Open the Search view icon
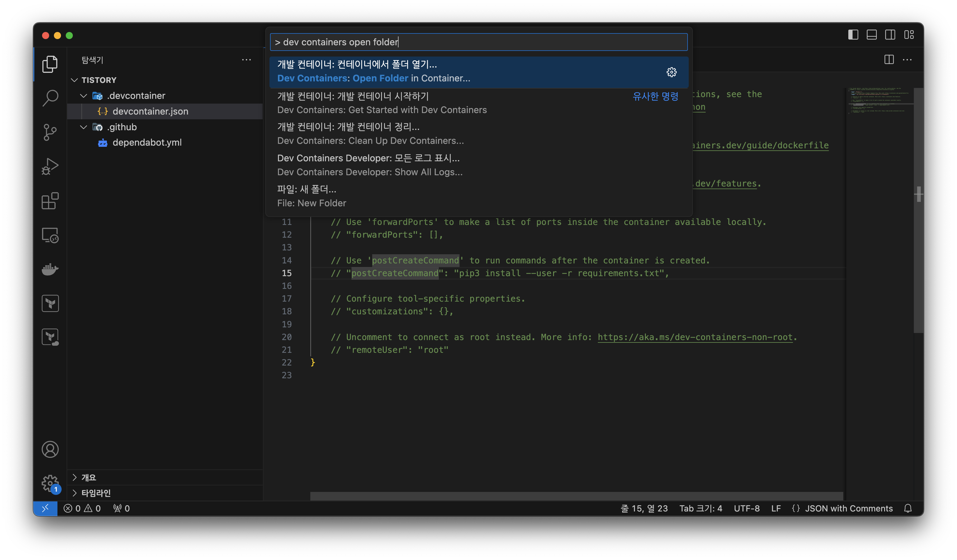The width and height of the screenshot is (957, 560). click(x=50, y=98)
